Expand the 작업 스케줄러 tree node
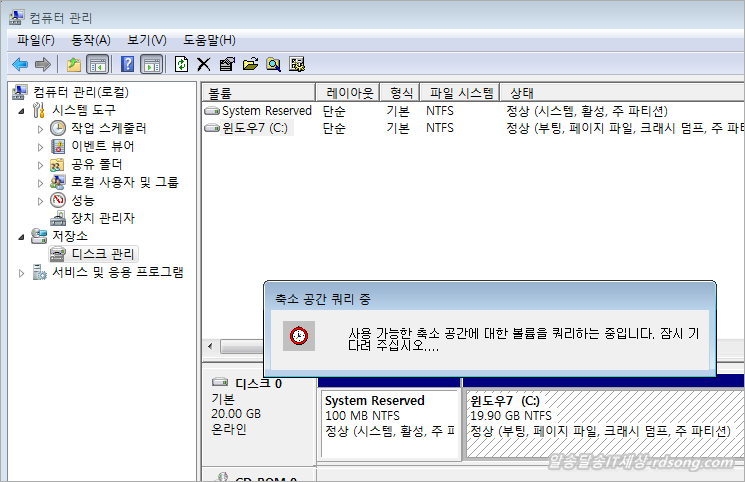 tap(40, 128)
